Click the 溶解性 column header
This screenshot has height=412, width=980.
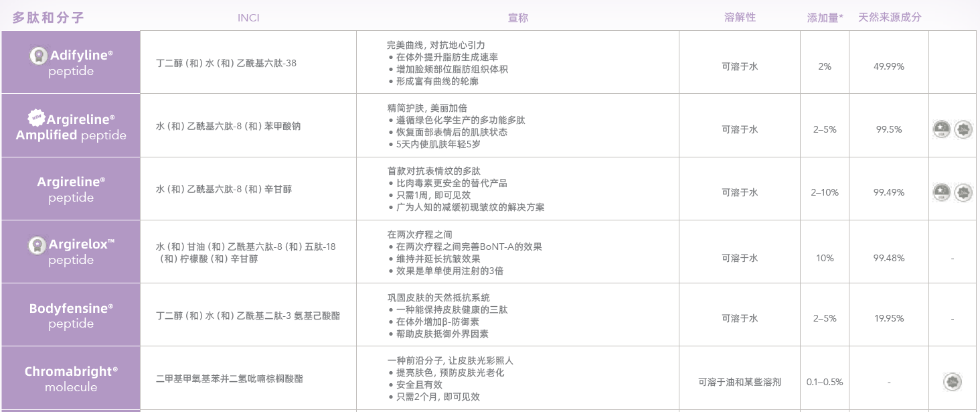pyautogui.click(x=740, y=17)
